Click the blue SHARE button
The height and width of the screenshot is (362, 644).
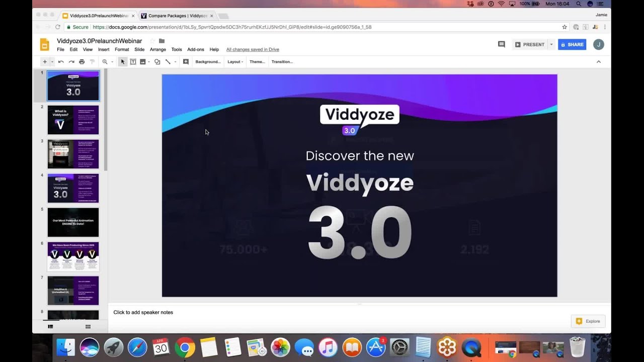pos(572,44)
